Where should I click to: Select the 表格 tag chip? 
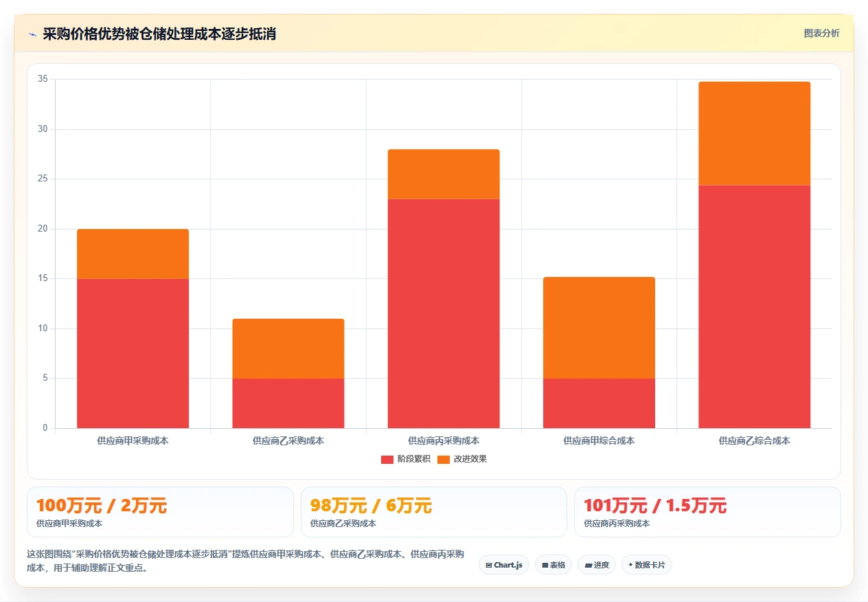(x=553, y=565)
